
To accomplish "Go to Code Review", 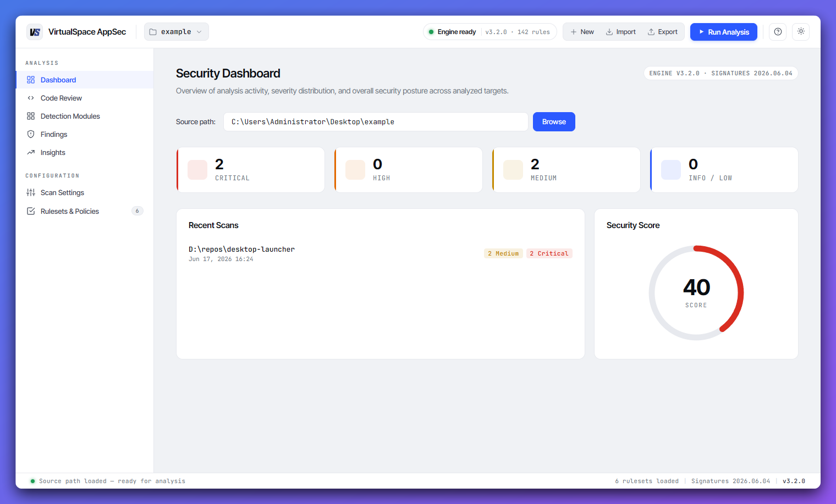I will tap(85, 98).
